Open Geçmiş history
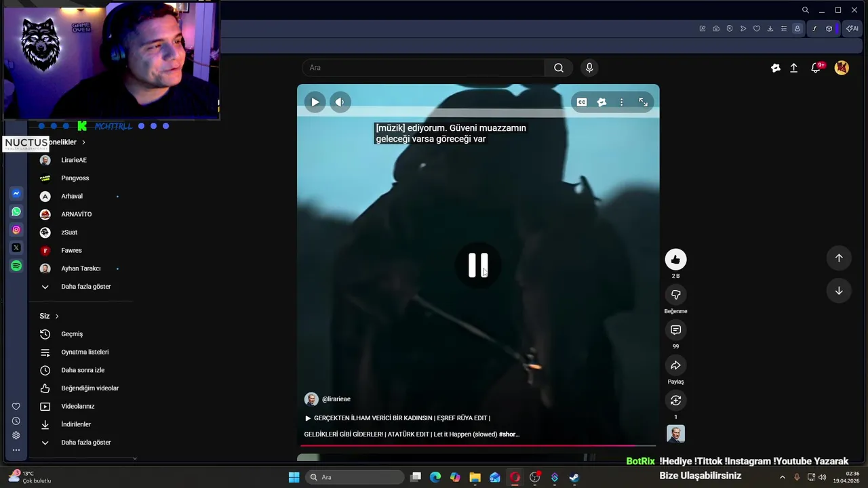The image size is (868, 488). tap(72, 334)
